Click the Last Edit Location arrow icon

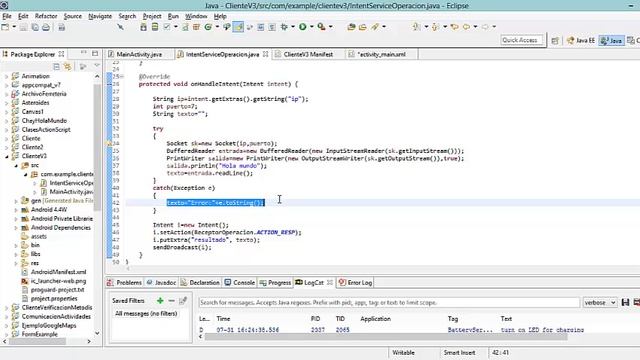click(454, 27)
